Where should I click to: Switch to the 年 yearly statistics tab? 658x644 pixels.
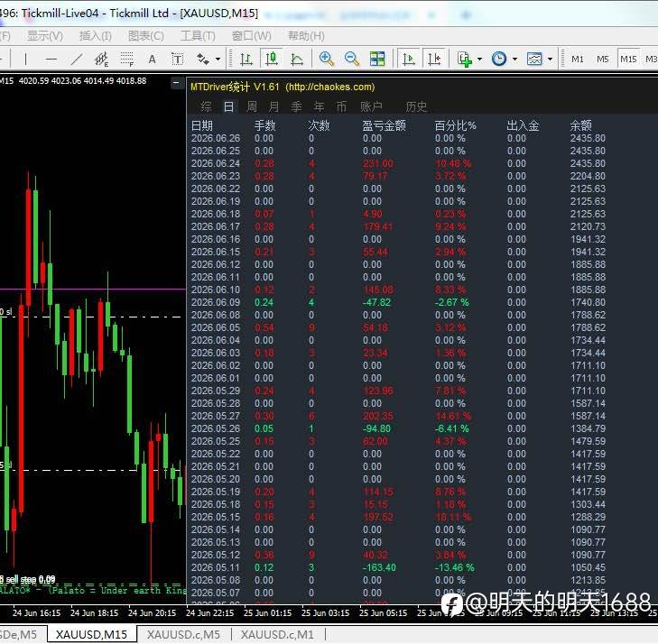[x=319, y=106]
